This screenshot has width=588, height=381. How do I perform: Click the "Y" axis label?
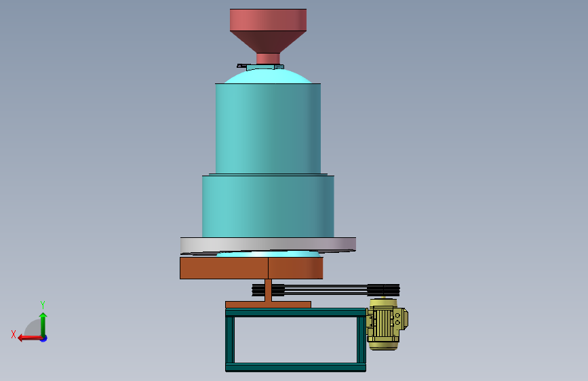(x=43, y=305)
